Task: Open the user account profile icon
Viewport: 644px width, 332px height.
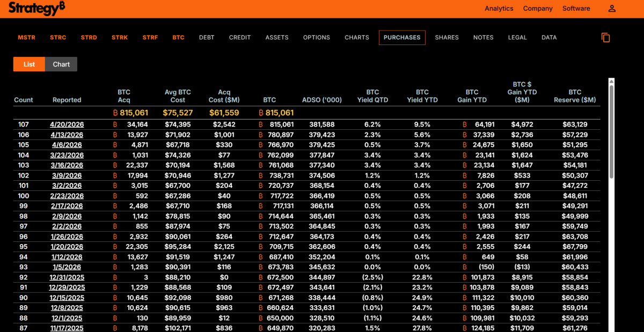Action: tap(612, 9)
